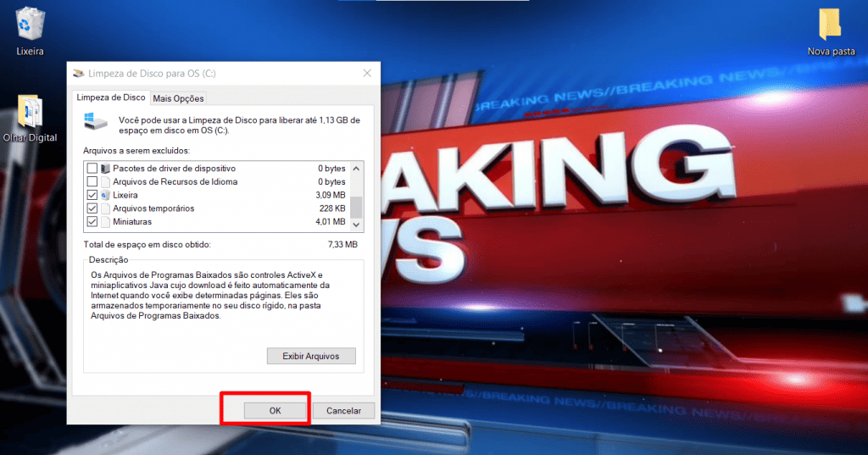This screenshot has height=455, width=868.
Task: Select the Miniaturas file icon in list
Action: point(106,222)
